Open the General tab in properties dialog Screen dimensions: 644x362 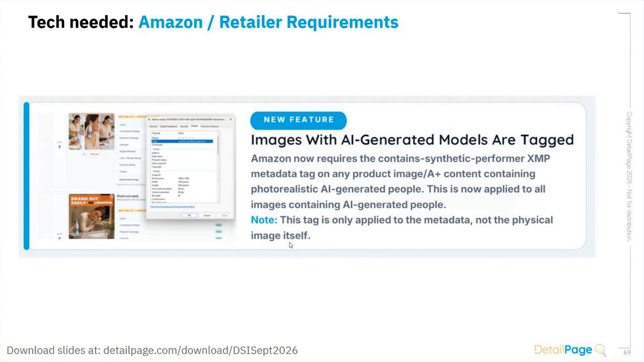[153, 126]
